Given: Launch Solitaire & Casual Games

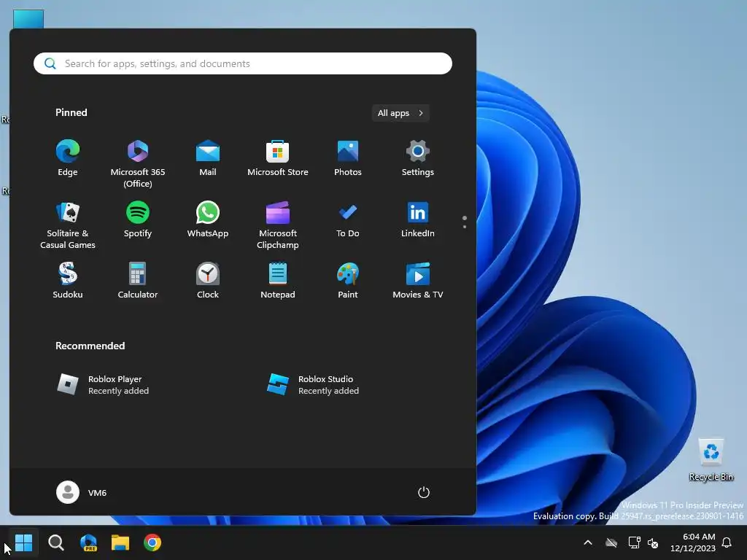Looking at the screenshot, I should [x=68, y=225].
